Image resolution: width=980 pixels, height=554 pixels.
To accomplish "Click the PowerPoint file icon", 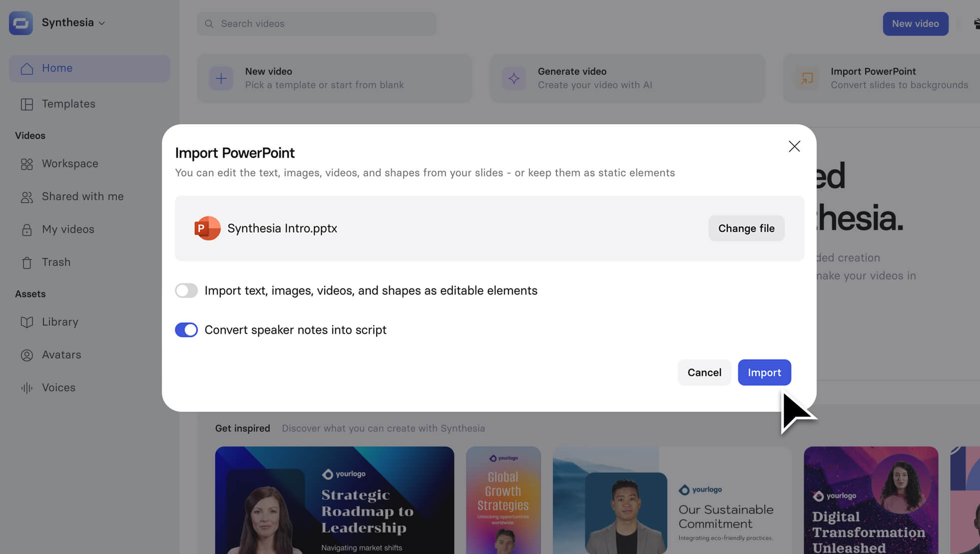I will [207, 228].
